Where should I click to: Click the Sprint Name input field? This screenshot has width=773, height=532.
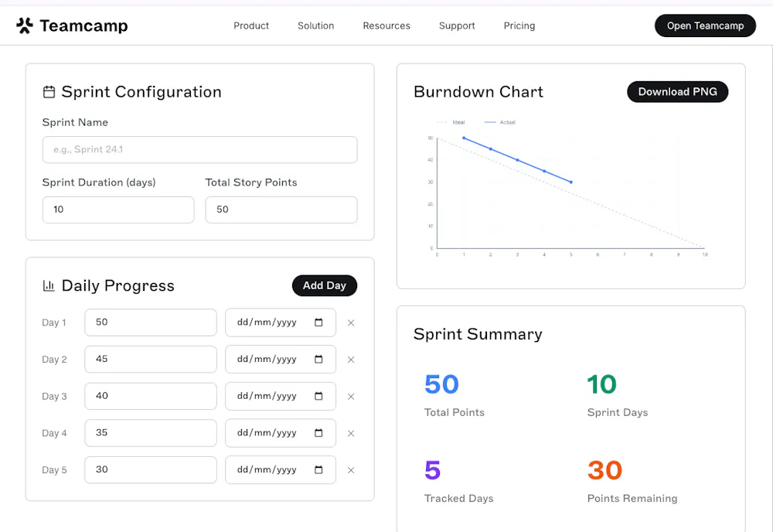click(199, 149)
